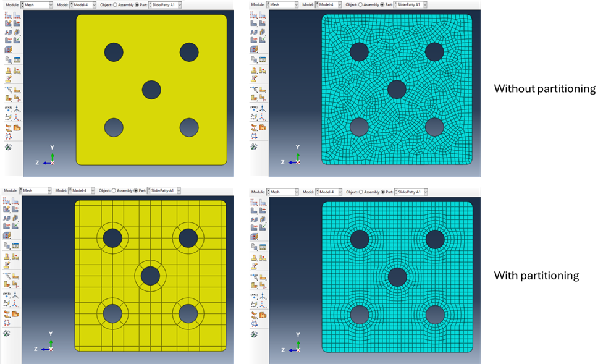Click upper-left hole in bottom-right meshed plate

pos(360,239)
